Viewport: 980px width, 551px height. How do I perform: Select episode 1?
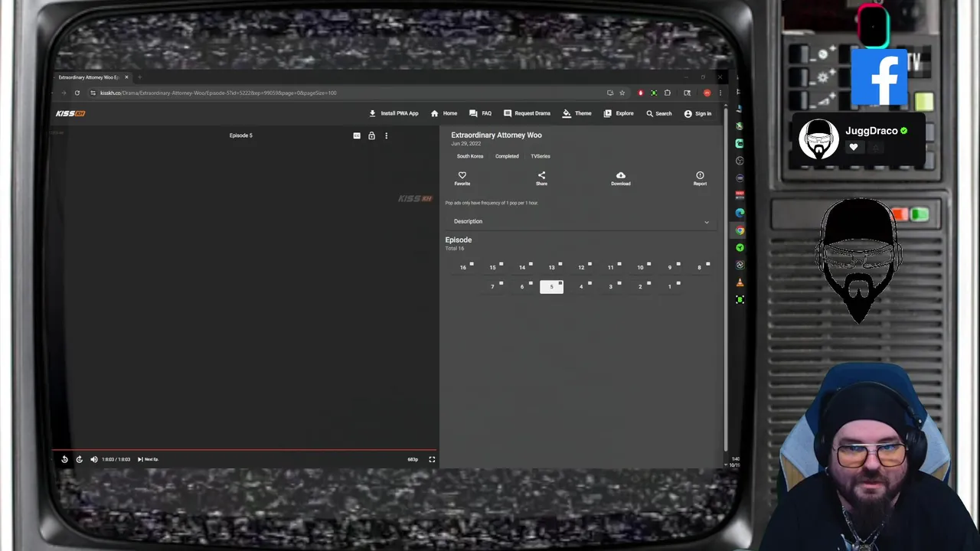[669, 287]
